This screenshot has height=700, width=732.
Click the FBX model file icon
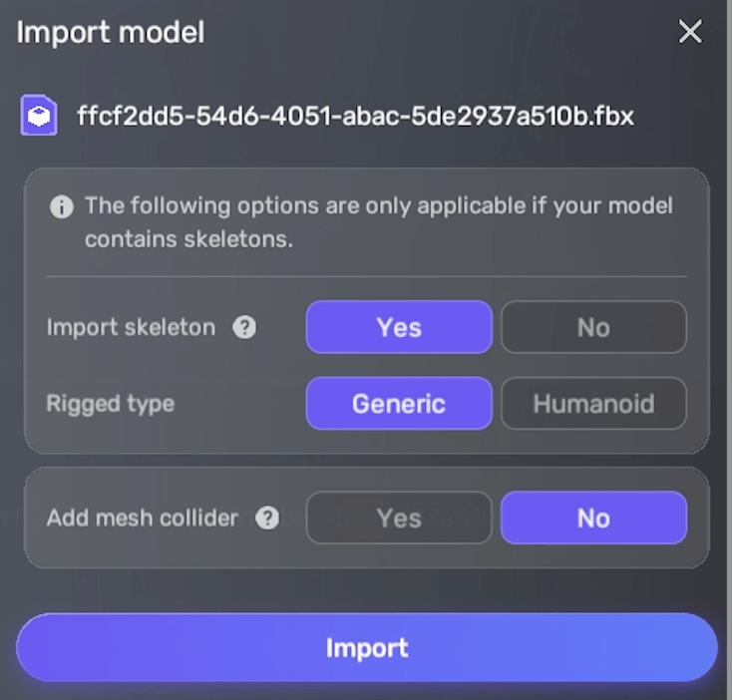(38, 117)
